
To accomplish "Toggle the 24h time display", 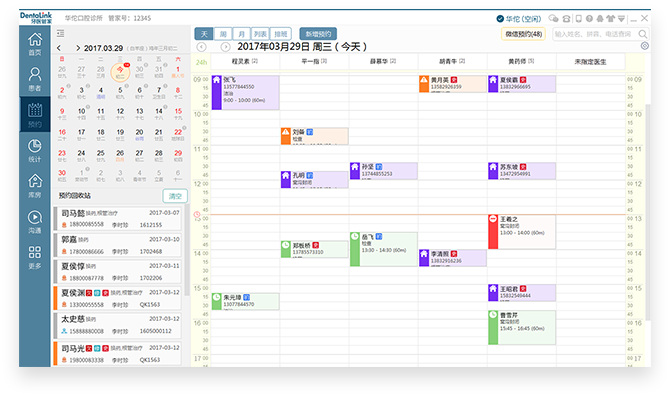I will (201, 62).
